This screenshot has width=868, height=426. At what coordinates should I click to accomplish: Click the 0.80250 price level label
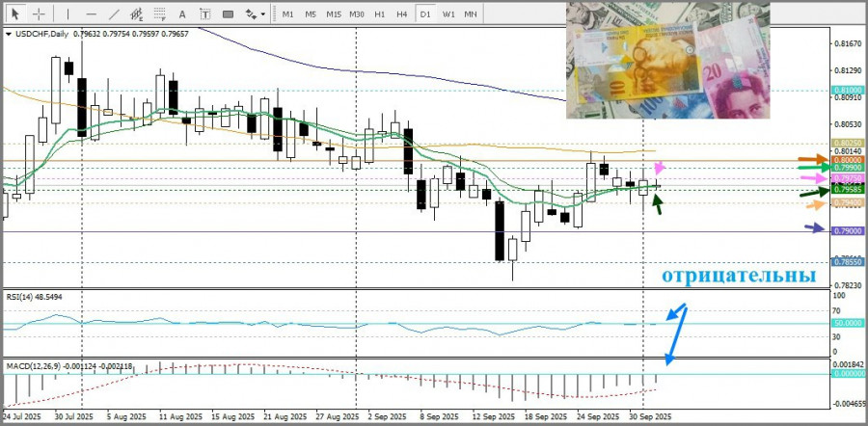point(848,143)
